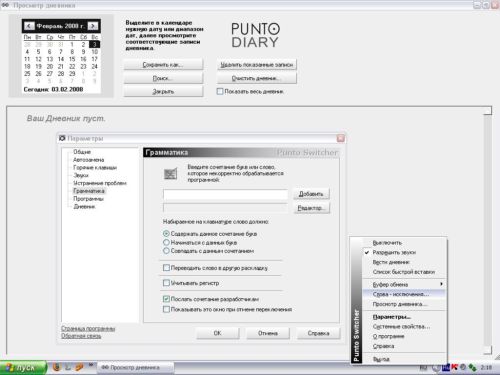Choose Слова-исключения in context menu
500x375 pixels.
click(x=401, y=294)
